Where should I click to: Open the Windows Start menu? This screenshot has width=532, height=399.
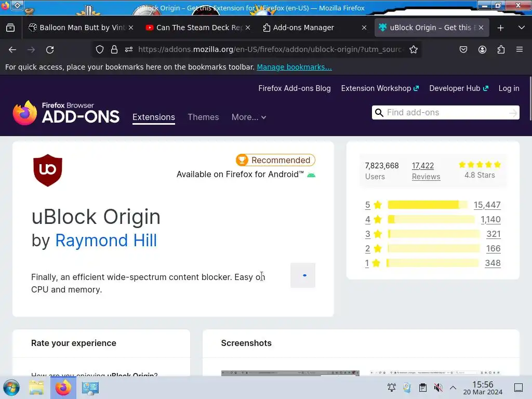coord(11,388)
